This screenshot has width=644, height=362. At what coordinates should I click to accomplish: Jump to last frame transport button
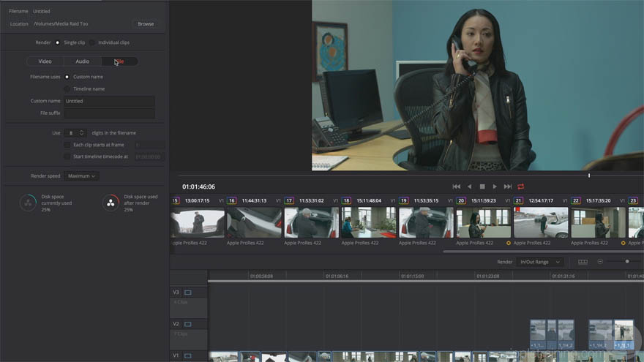(508, 186)
